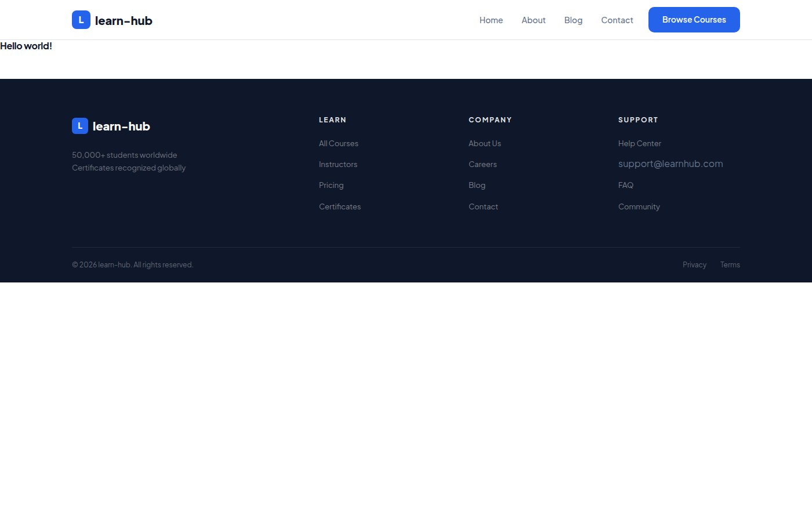Open All Courses footer link
This screenshot has width=812, height=522.
[339, 143]
